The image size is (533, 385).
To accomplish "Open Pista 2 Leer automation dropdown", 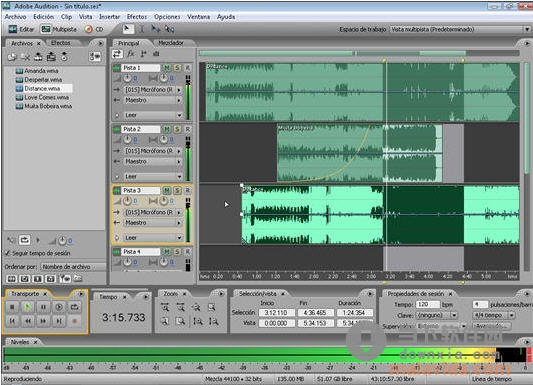I will click(153, 176).
